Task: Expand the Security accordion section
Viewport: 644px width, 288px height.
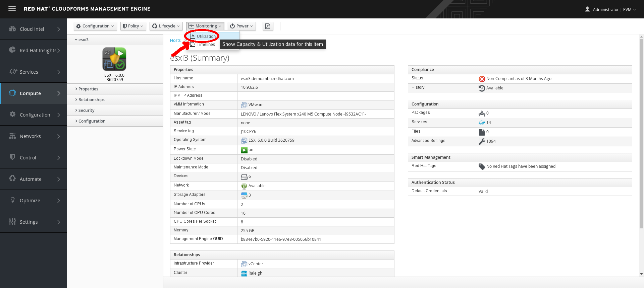Action: pyautogui.click(x=115, y=111)
